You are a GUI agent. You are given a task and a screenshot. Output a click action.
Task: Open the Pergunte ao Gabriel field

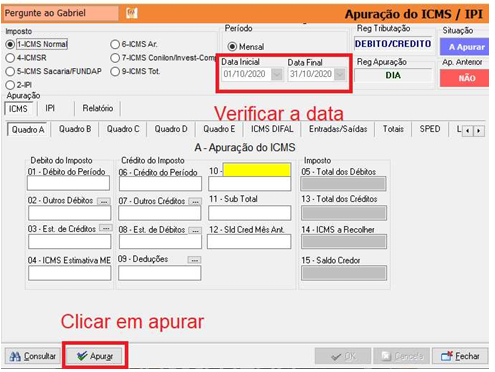[60, 13]
